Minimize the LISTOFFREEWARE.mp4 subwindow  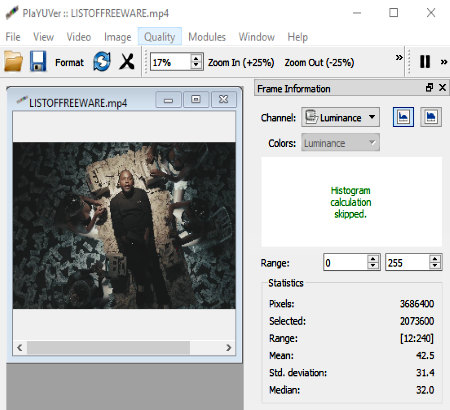click(169, 100)
